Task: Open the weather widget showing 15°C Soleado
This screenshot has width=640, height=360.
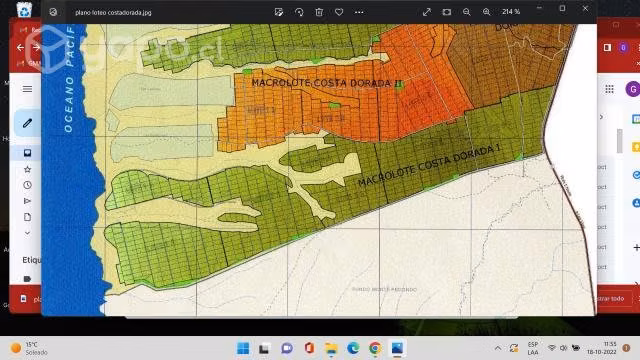Action: [x=29, y=348]
